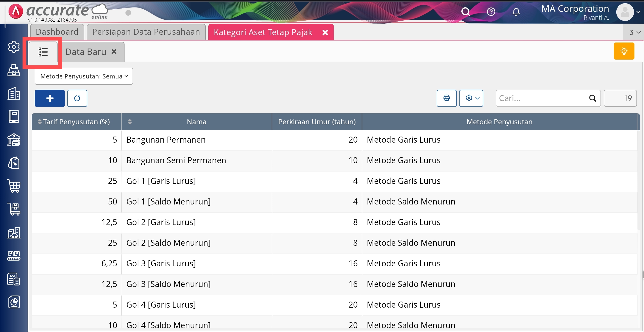This screenshot has width=644, height=332.
Task: Expand Metode Penyusutan filter dropdown
Action: [x=84, y=76]
